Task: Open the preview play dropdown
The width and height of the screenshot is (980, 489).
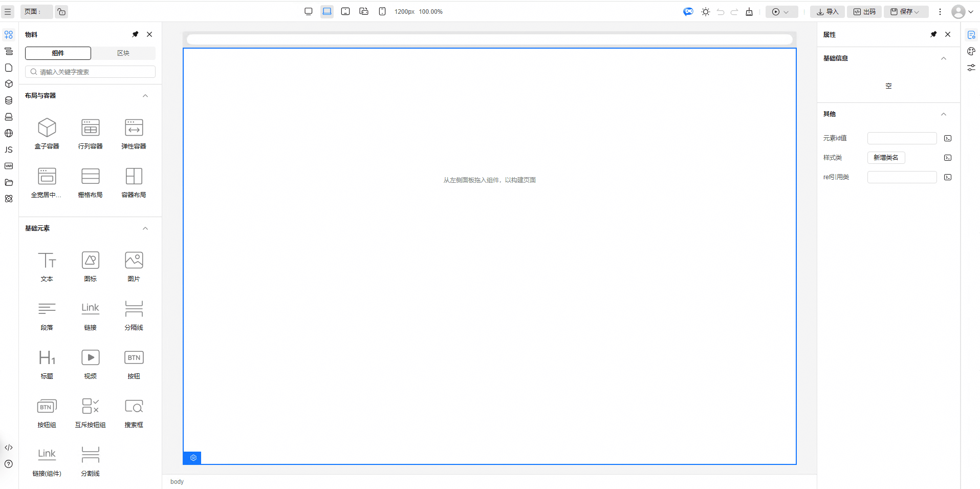Action: click(x=781, y=12)
